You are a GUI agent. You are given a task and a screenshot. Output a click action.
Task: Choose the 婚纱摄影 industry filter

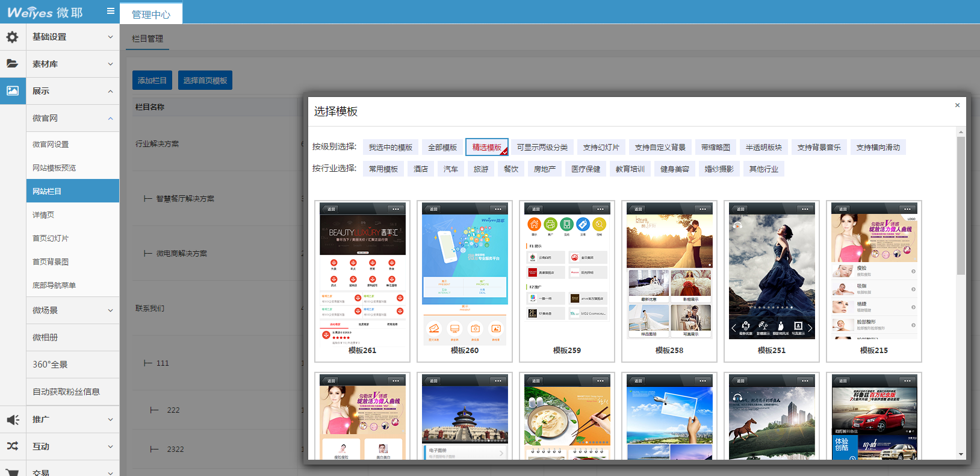[x=719, y=169]
